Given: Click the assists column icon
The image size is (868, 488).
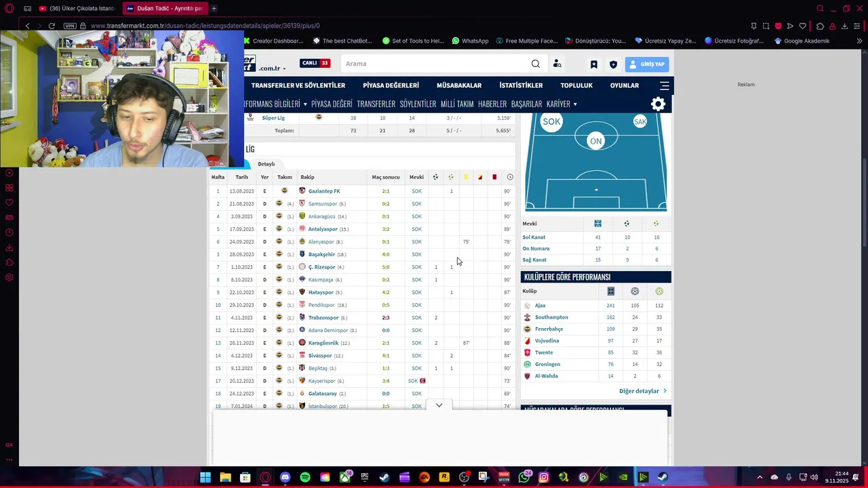Looking at the screenshot, I should point(451,177).
